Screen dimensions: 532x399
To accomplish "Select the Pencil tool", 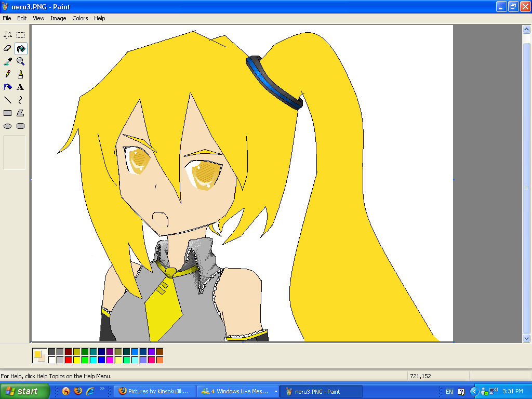I will [x=8, y=74].
